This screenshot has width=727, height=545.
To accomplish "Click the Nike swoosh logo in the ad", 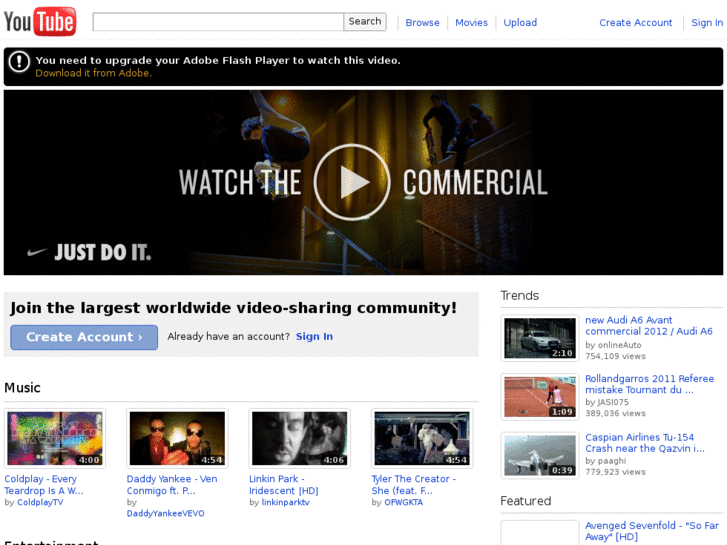I will [x=37, y=252].
